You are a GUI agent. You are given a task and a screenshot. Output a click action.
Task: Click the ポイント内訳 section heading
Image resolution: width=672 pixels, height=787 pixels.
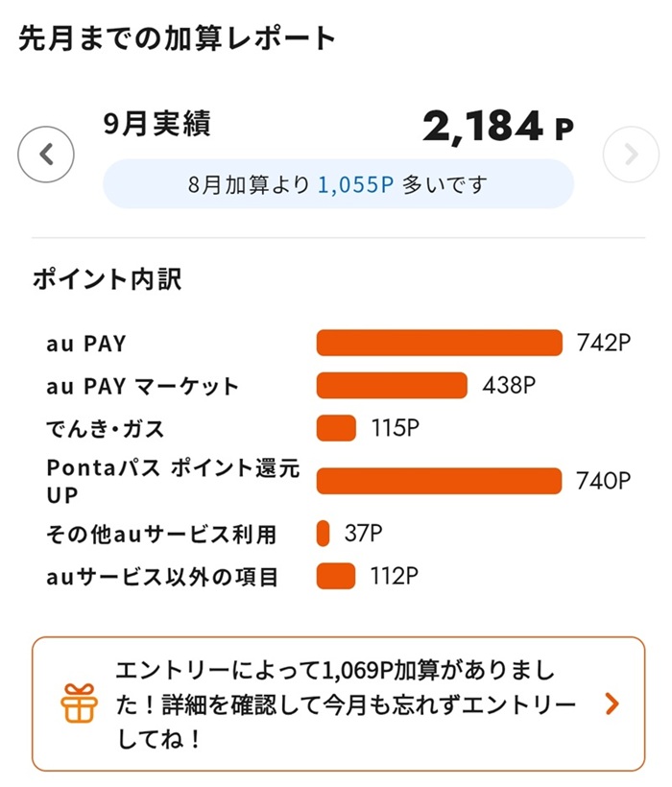[107, 279]
